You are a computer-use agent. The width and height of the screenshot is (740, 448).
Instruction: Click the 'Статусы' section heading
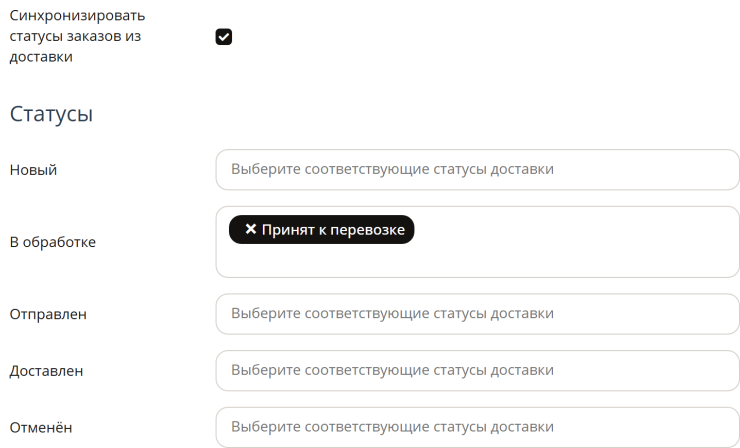51,114
